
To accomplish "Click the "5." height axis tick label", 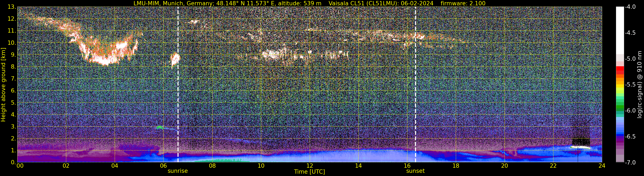I will coord(13,103).
